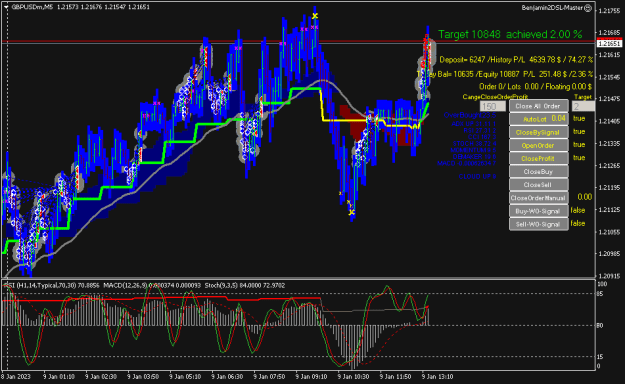Click the MACD(12,26,9) indicator label

152,286
